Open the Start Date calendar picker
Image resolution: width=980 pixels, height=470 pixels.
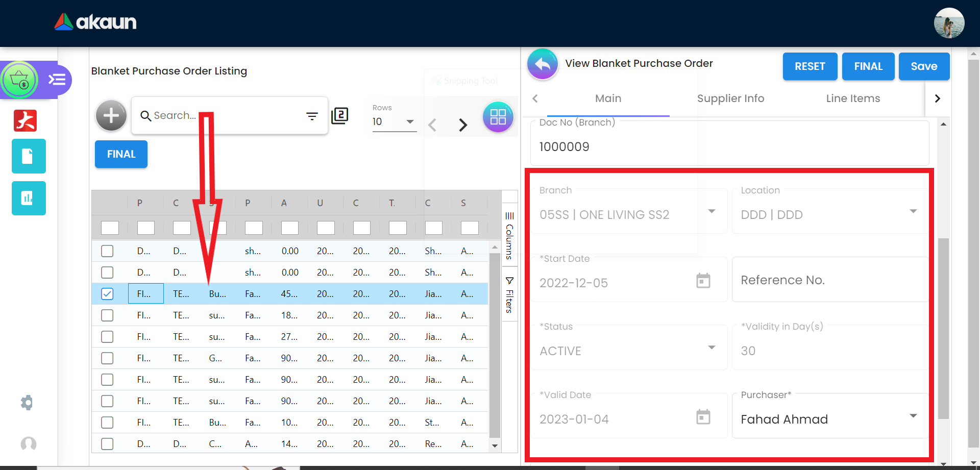pyautogui.click(x=703, y=280)
